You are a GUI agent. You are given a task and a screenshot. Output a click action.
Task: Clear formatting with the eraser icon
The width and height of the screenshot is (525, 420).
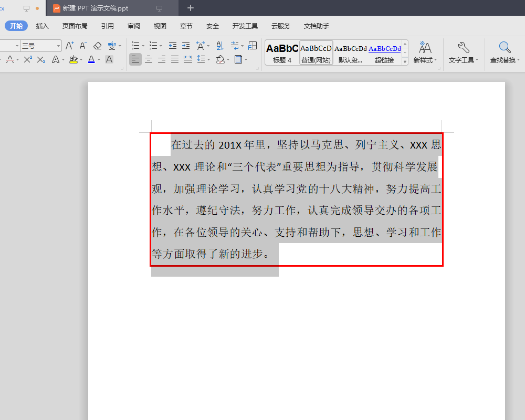98,46
